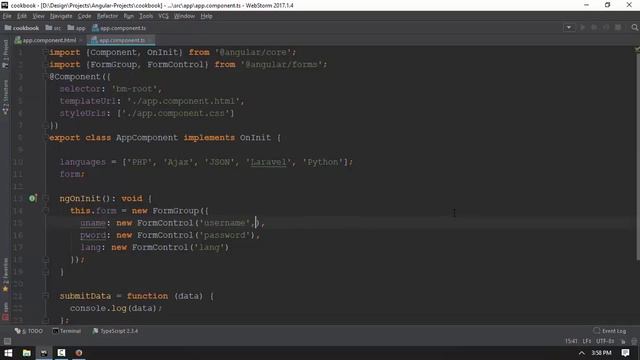Open the VCS menu
Viewport: 640px width, 360px height.
coord(163,16)
